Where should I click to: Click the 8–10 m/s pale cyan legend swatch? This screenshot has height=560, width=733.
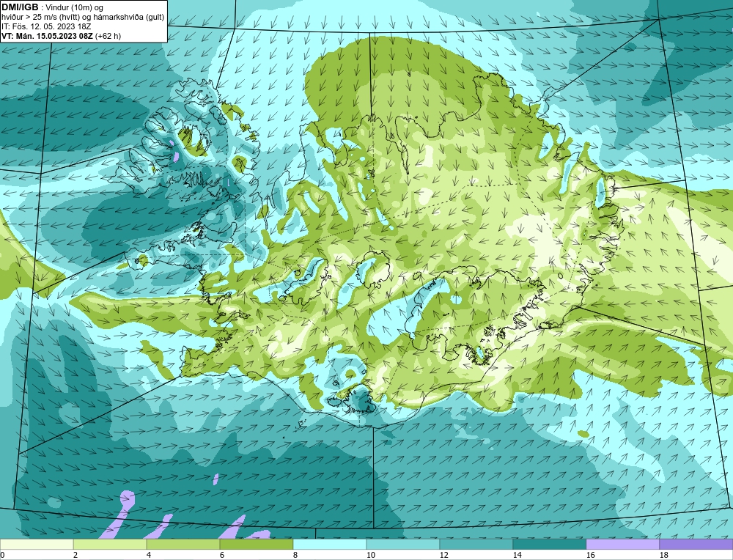coord(330,545)
